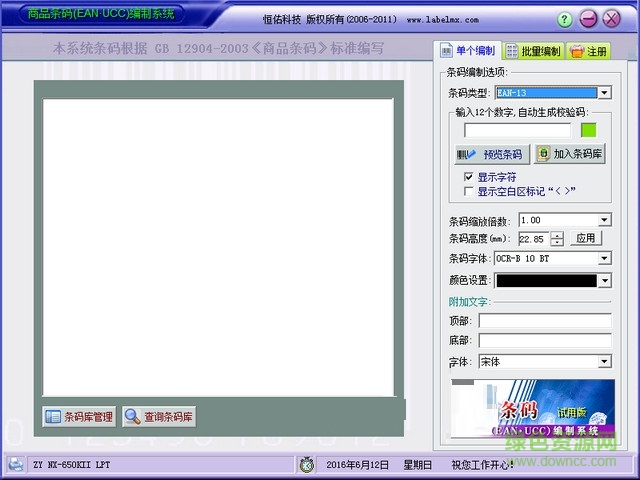640x480 pixels.
Task: Uncheck the 显示字符 checkbox
Action: (469, 177)
